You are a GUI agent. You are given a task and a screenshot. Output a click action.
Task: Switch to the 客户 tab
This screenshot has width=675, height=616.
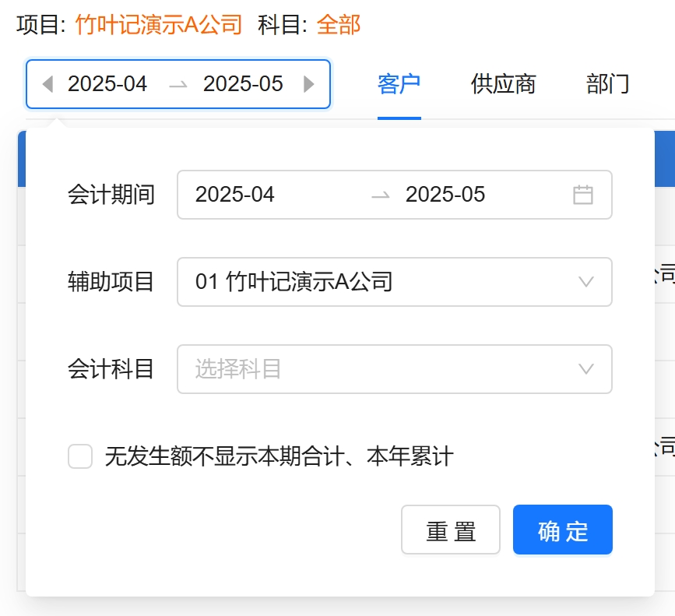(399, 84)
